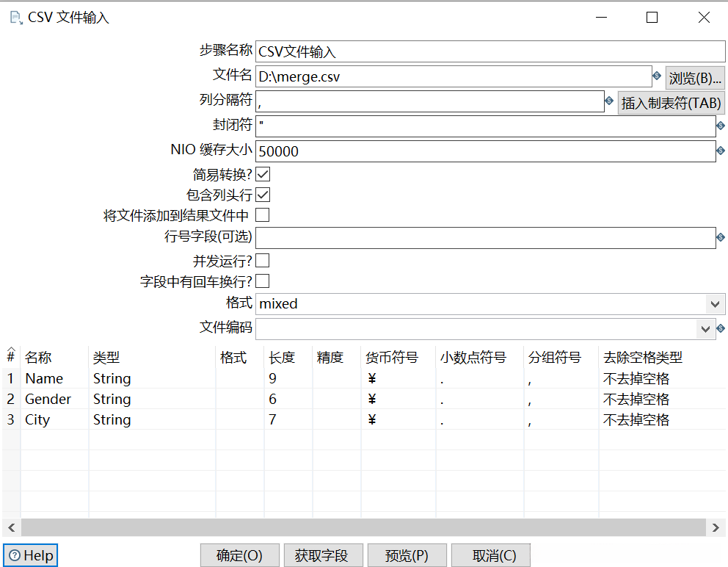Screen dimensions: 728x567
Task: Maximize the CSV 文件输入 window
Action: tap(652, 18)
